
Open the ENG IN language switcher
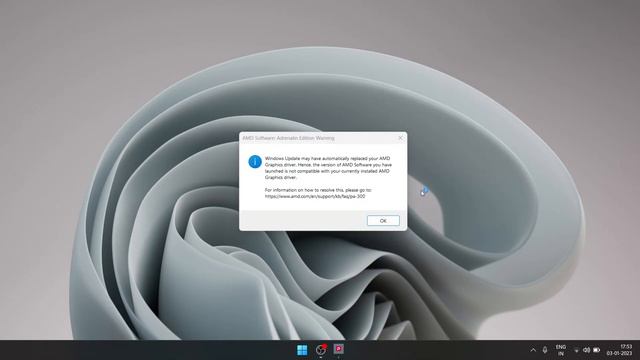(x=561, y=350)
